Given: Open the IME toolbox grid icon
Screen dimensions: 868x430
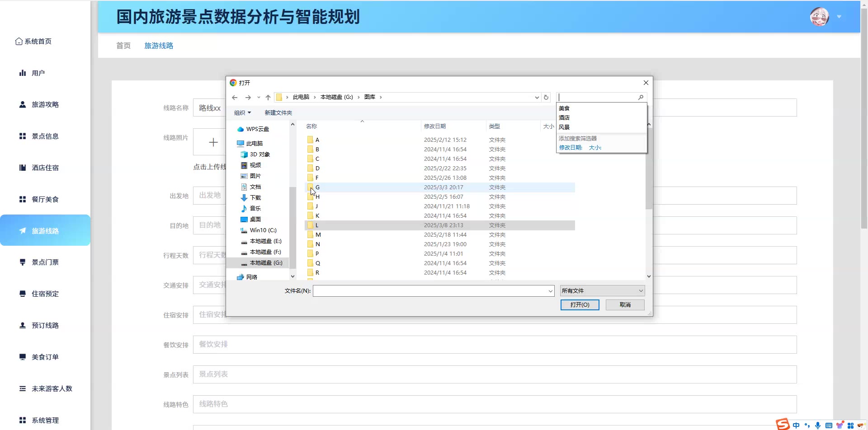Looking at the screenshot, I should click(850, 425).
